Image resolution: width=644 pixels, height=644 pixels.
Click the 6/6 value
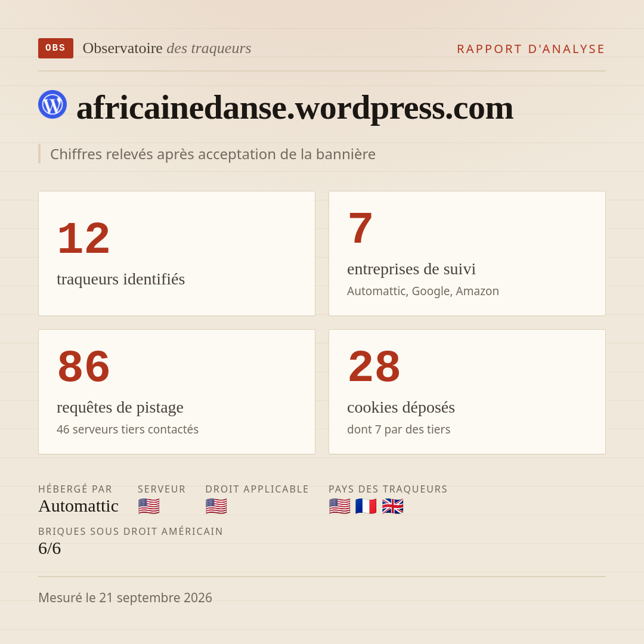click(49, 549)
